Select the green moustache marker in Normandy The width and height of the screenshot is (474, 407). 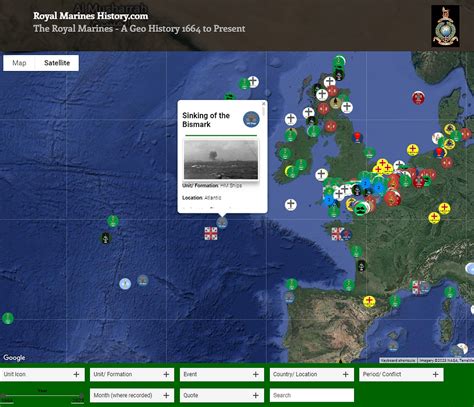[362, 209]
